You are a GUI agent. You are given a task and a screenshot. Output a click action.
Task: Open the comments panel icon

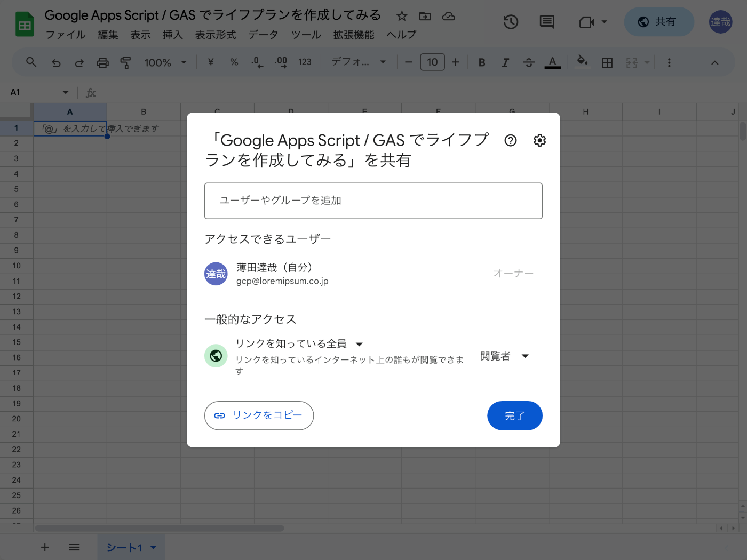click(x=547, y=22)
